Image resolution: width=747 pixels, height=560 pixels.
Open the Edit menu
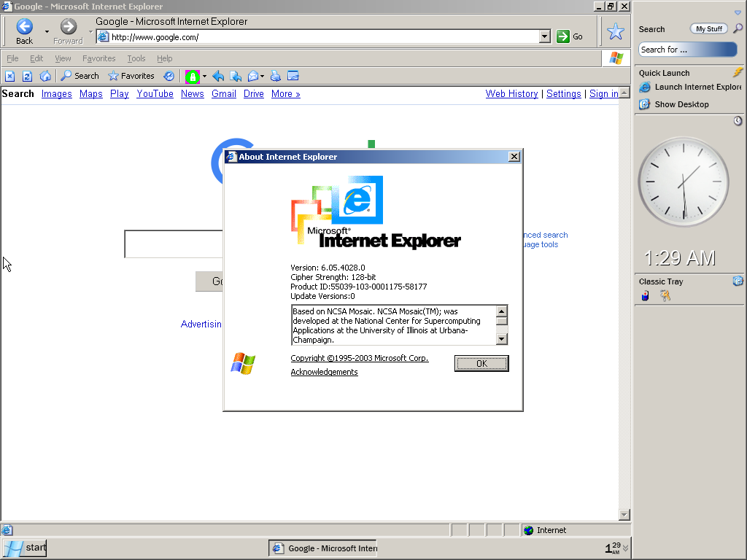point(36,58)
